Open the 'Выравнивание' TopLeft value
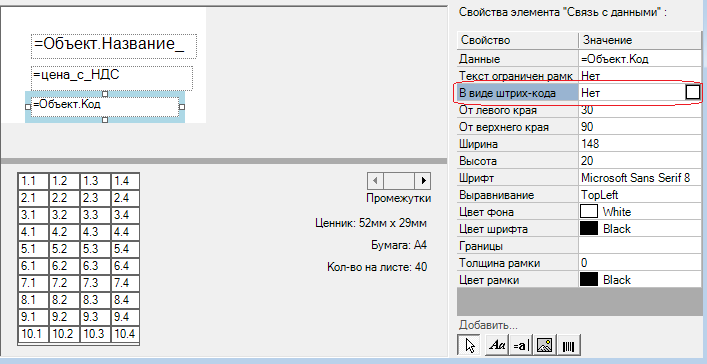 tap(640, 195)
